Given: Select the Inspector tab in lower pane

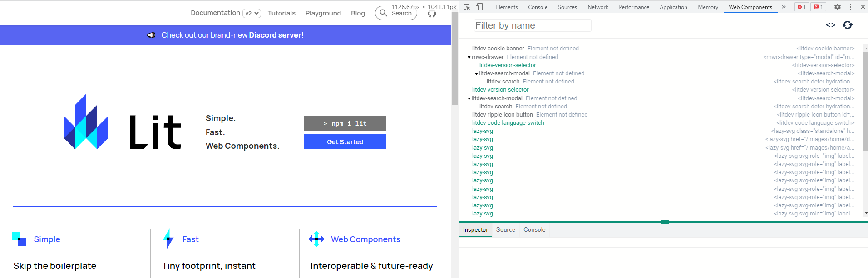Looking at the screenshot, I should point(475,230).
